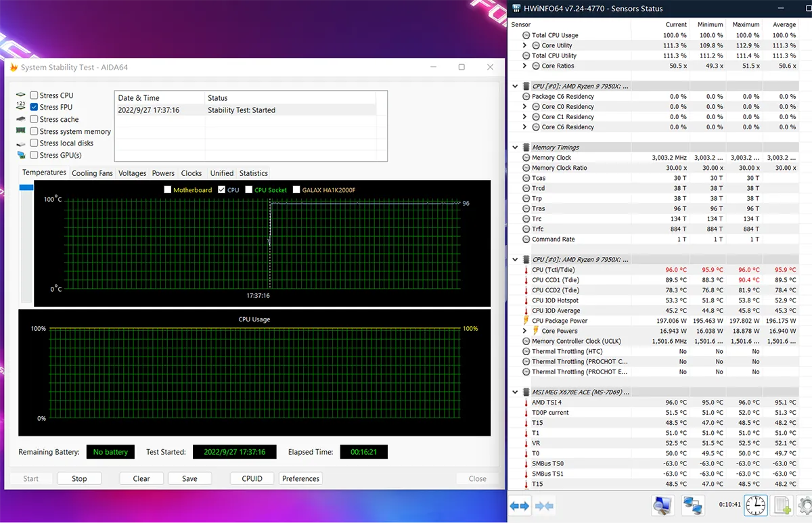Screen dimensions: 812x523
Task: Uncheck the Stress FPU checkbox
Action: [x=34, y=107]
